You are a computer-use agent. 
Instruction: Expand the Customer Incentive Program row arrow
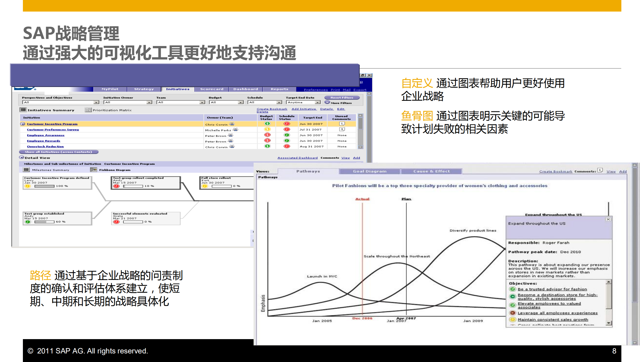point(22,124)
